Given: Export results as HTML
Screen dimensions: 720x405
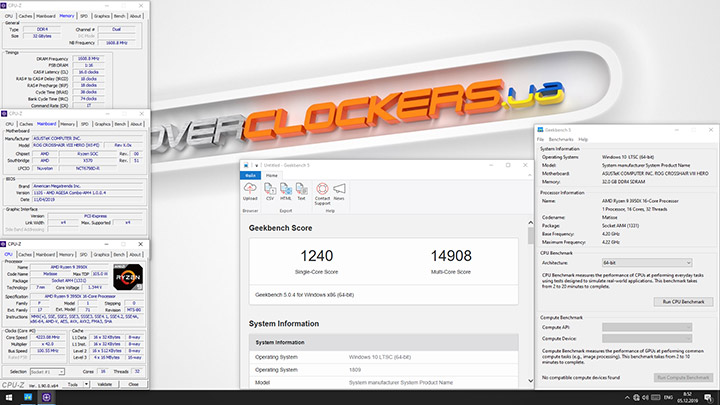Looking at the screenshot, I should [286, 191].
